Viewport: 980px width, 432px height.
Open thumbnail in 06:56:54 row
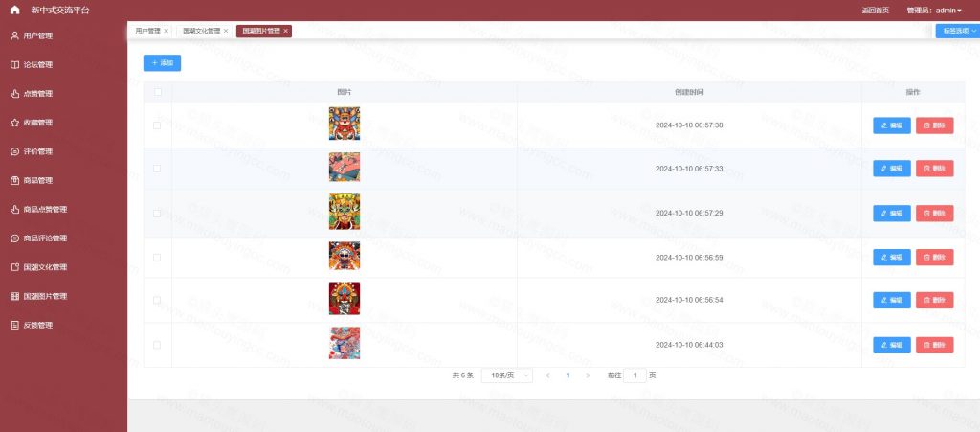345,298
